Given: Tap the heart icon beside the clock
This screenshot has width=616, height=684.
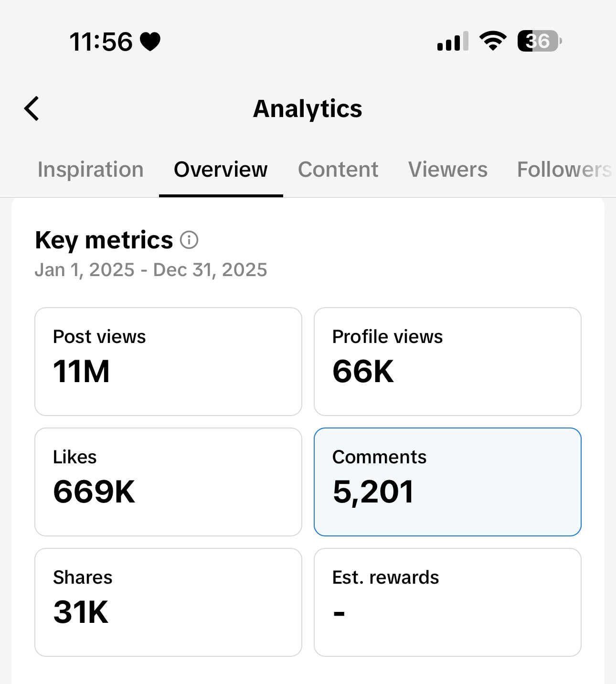Looking at the screenshot, I should pyautogui.click(x=149, y=42).
